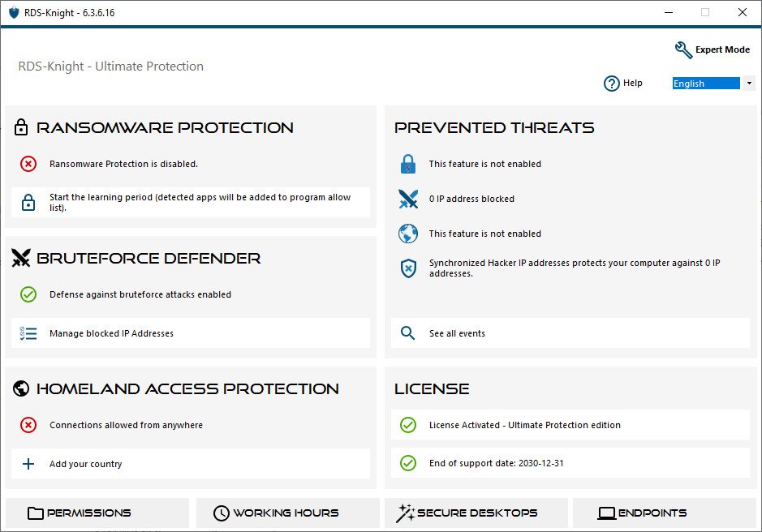Click green check beside End of support date
This screenshot has width=762, height=532.
coord(407,463)
